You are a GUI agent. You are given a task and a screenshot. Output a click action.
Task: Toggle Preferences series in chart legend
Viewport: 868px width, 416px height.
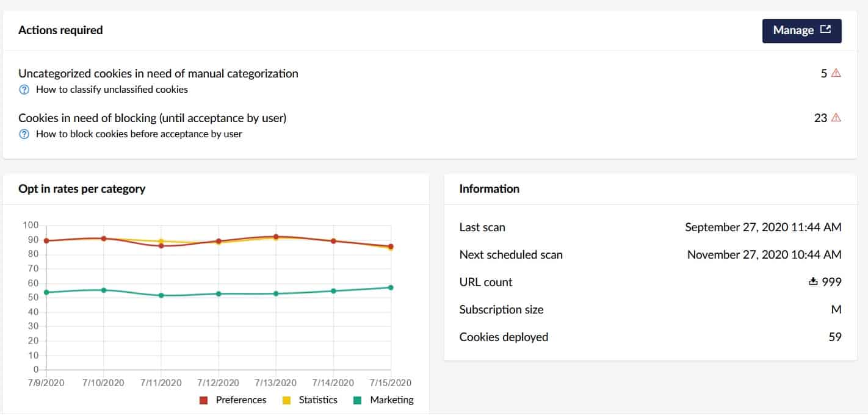click(x=233, y=400)
